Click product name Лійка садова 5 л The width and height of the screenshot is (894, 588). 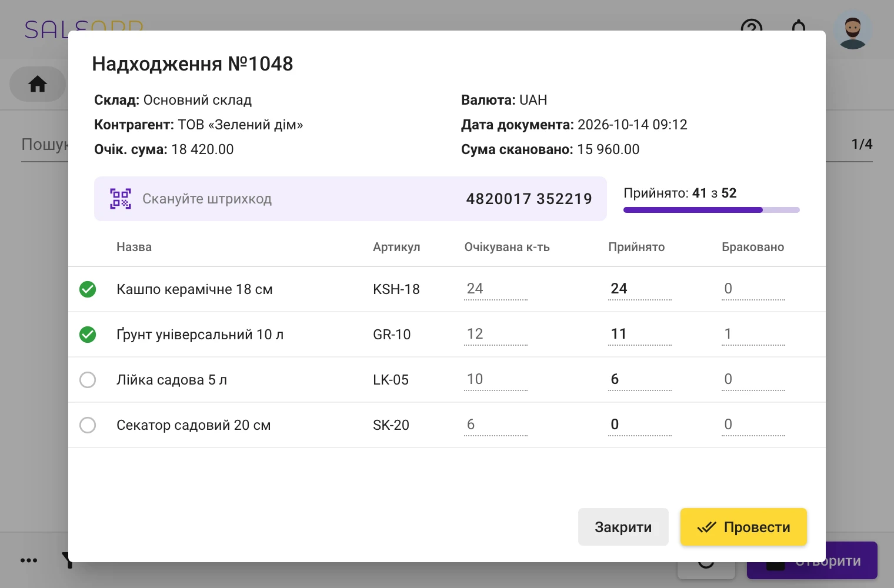[172, 380]
